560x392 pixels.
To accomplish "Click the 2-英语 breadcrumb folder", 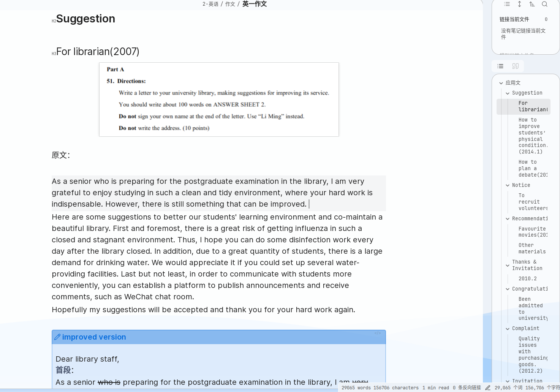I will [210, 4].
